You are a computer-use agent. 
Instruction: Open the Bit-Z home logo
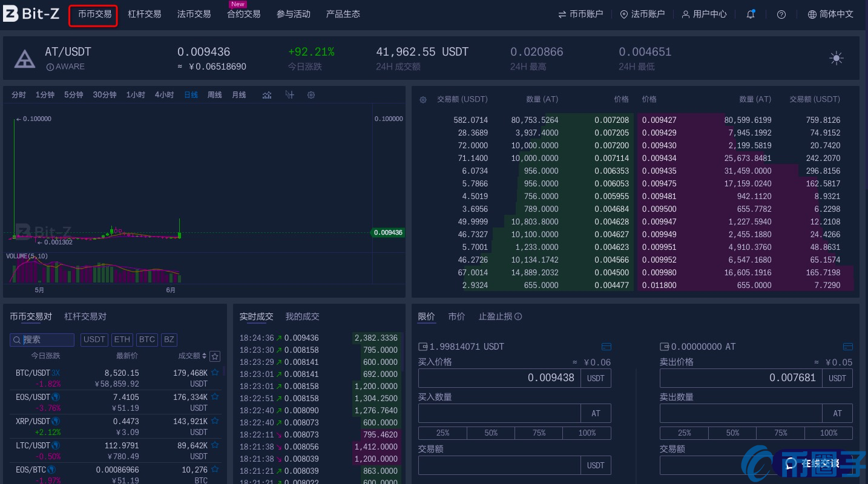31,14
